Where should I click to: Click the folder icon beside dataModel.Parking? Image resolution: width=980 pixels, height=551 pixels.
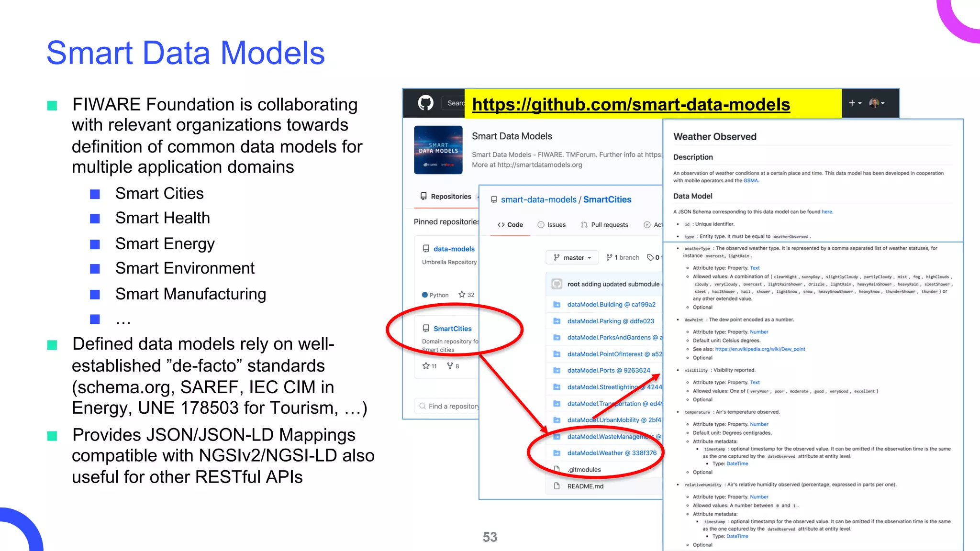point(557,321)
